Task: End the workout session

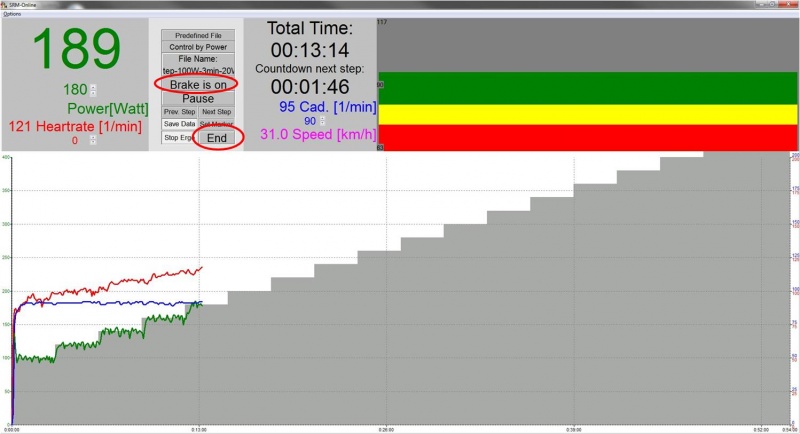Action: (217, 138)
